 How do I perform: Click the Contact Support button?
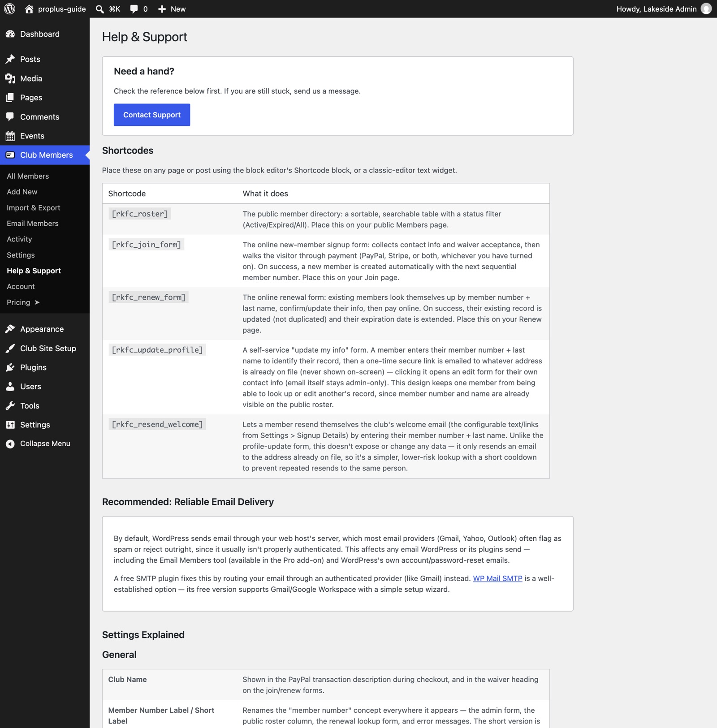(152, 115)
